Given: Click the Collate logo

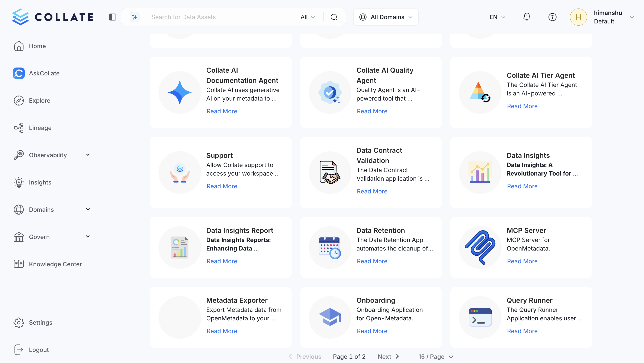Looking at the screenshot, I should (52, 17).
